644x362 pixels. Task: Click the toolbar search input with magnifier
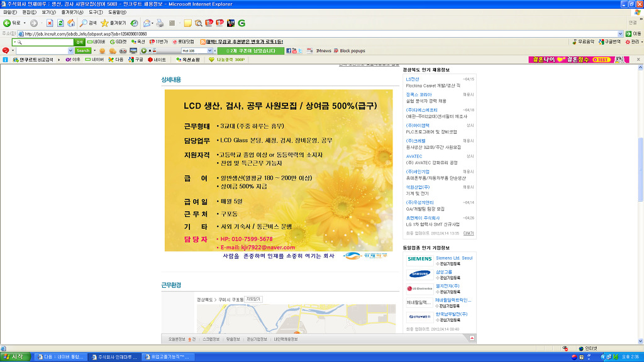pos(43,42)
